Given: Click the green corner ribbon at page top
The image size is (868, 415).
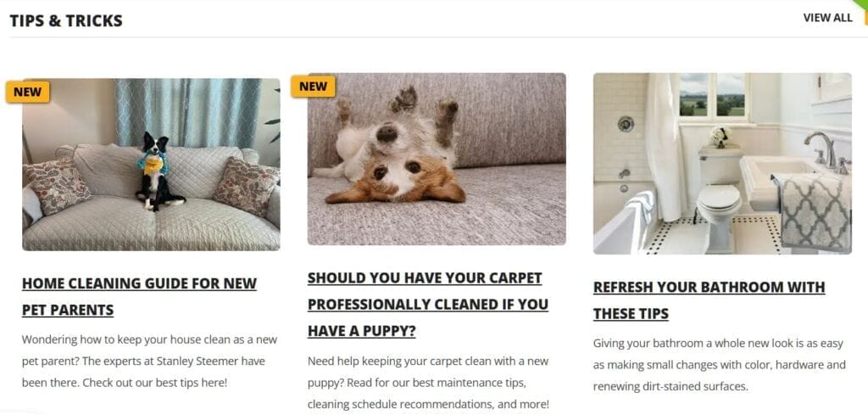Looking at the screenshot, I should [x=862, y=3].
